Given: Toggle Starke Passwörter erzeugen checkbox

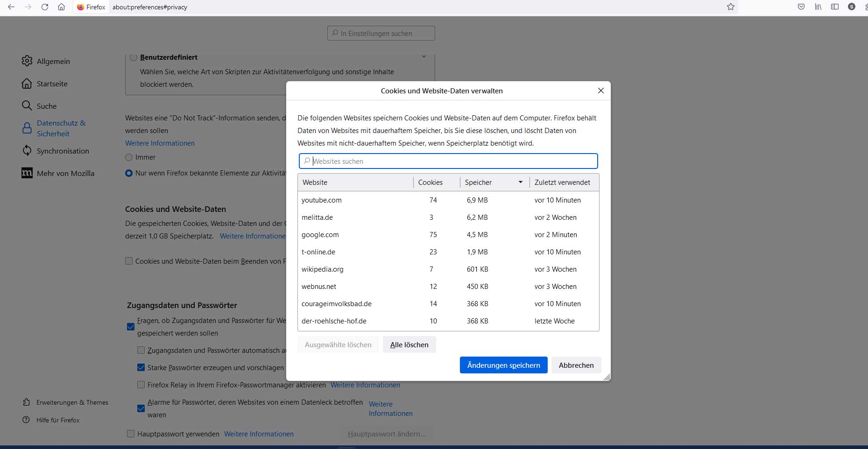Looking at the screenshot, I should (141, 367).
